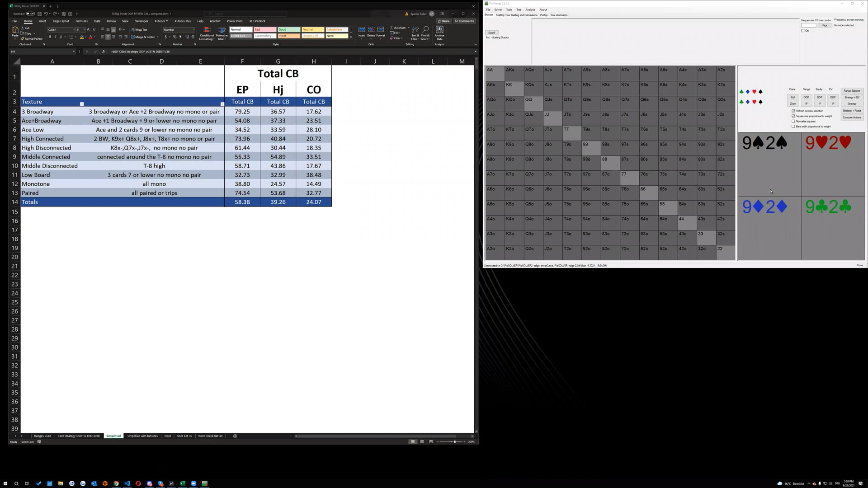Enable the Normalize squares checkbox
The height and width of the screenshot is (488, 868).
(793, 121)
